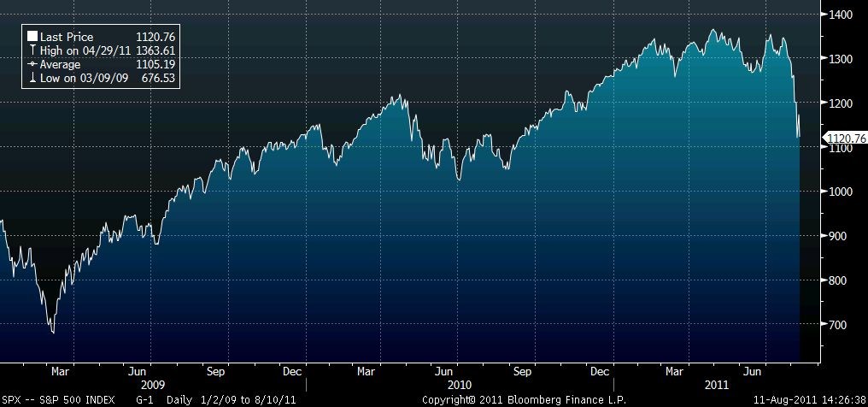Screen dimensions: 868x407
Task: Click the white Last Price legend square
Action: coord(32,37)
